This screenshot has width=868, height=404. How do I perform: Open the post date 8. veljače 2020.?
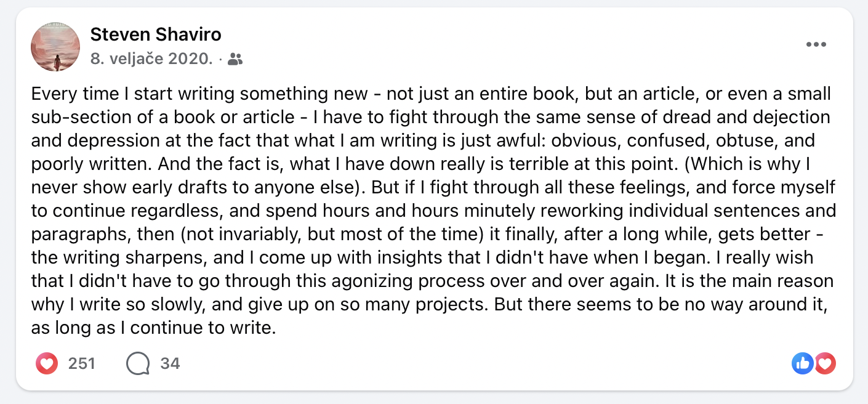[x=151, y=59]
